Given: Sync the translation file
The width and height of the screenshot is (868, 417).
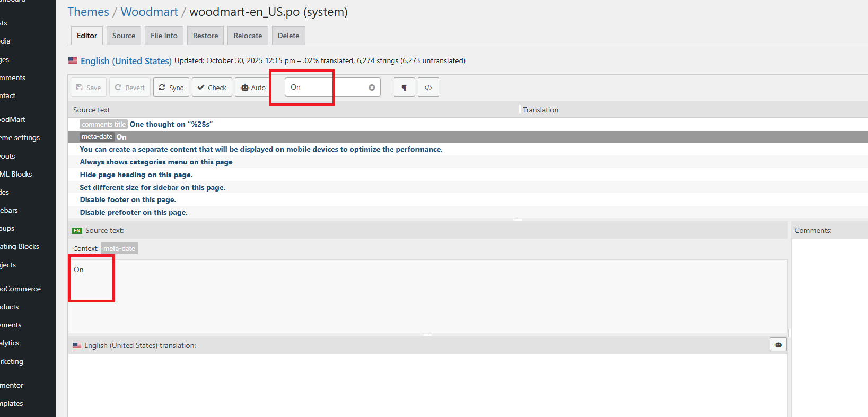Looking at the screenshot, I should pos(171,88).
